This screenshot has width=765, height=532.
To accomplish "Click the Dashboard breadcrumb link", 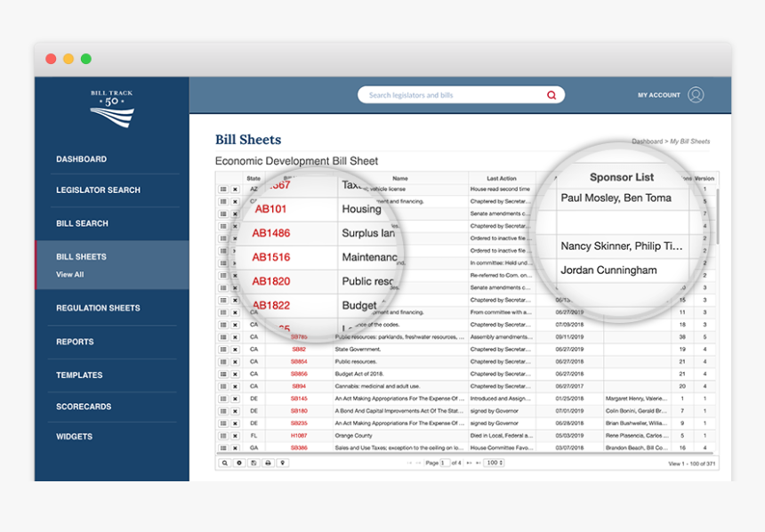I will point(647,141).
